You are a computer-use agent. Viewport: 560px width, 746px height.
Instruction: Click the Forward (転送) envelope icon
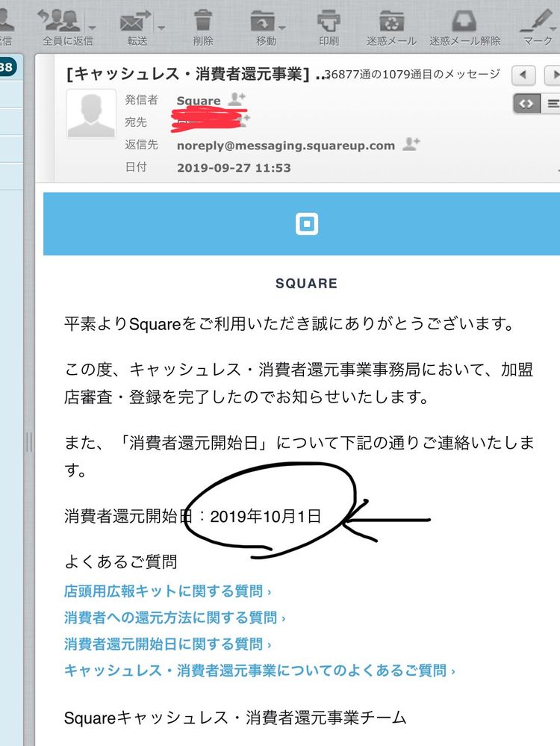(135, 20)
